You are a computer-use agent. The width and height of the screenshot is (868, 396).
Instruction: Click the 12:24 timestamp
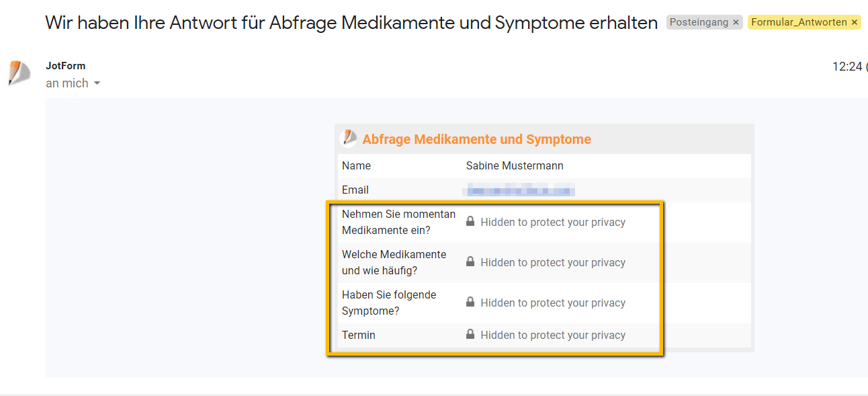(x=847, y=67)
